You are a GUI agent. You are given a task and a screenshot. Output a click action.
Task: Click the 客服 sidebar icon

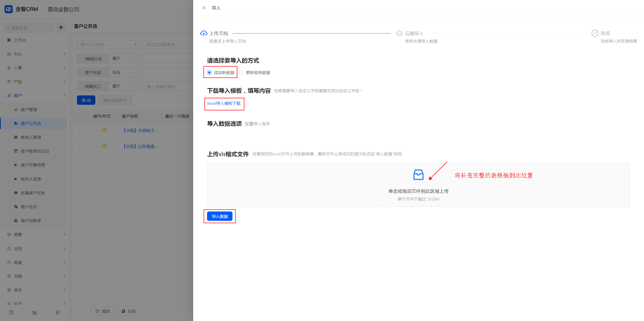(9, 262)
